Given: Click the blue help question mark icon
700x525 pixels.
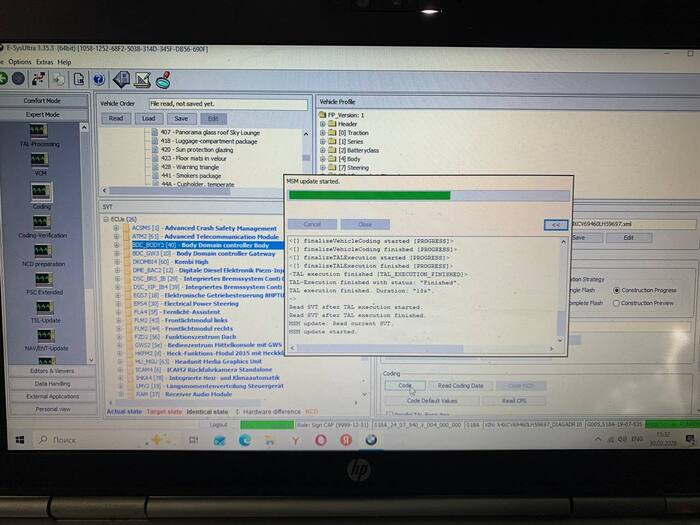Looking at the screenshot, I should [99, 79].
